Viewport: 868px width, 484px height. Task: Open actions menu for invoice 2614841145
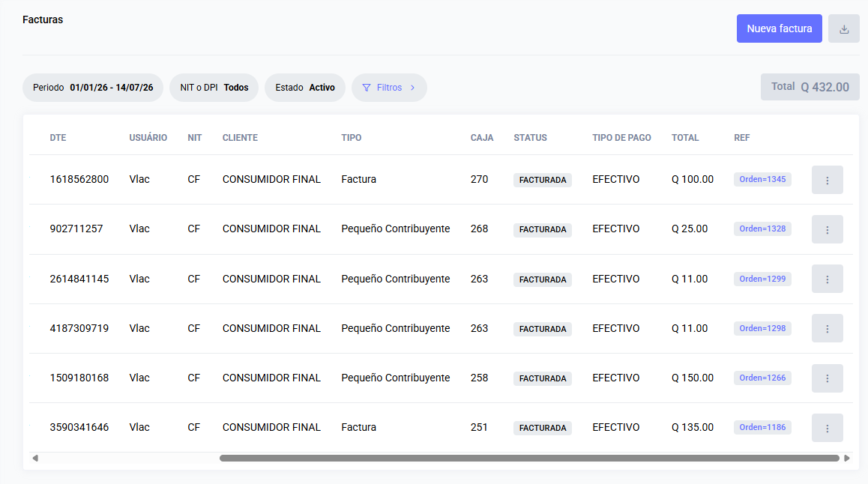tap(827, 279)
